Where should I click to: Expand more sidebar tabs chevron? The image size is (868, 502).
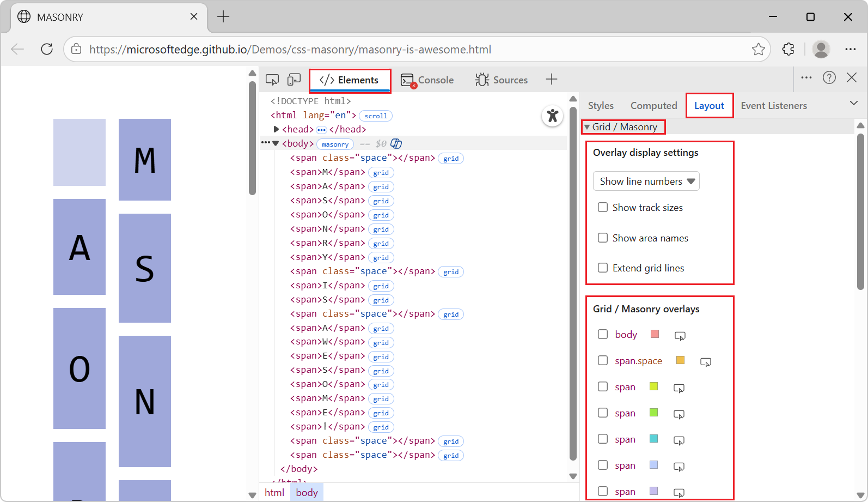pos(853,103)
